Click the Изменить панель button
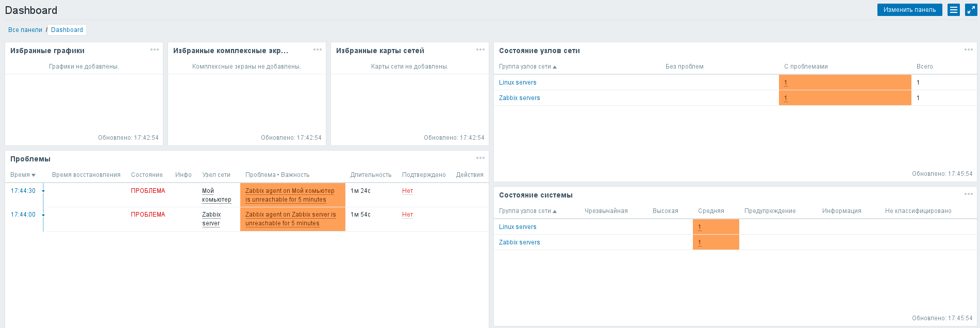 pyautogui.click(x=909, y=10)
